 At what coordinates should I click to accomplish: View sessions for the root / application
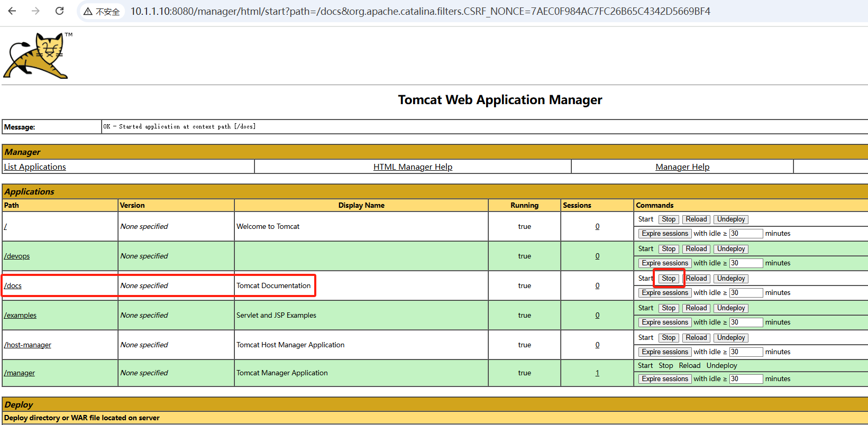tap(597, 226)
